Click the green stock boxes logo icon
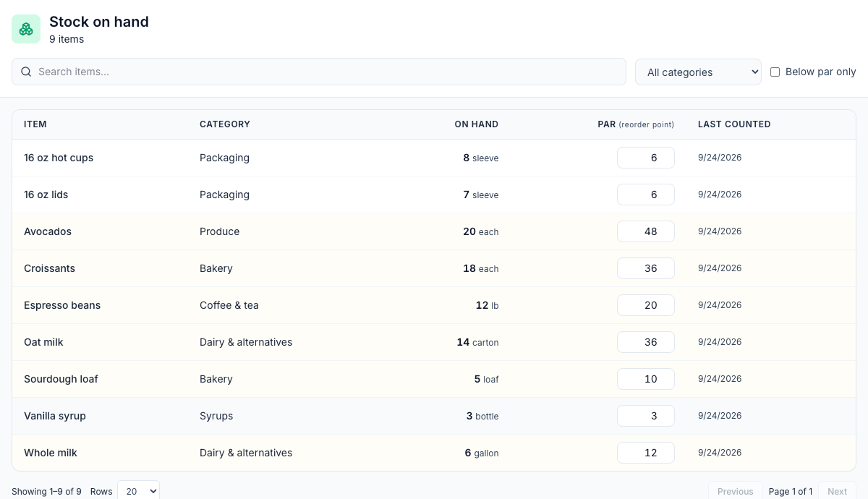 pos(26,29)
